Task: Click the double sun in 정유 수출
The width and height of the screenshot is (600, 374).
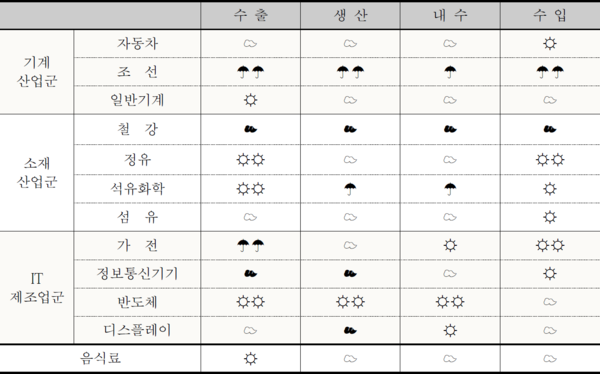Action: tap(251, 159)
